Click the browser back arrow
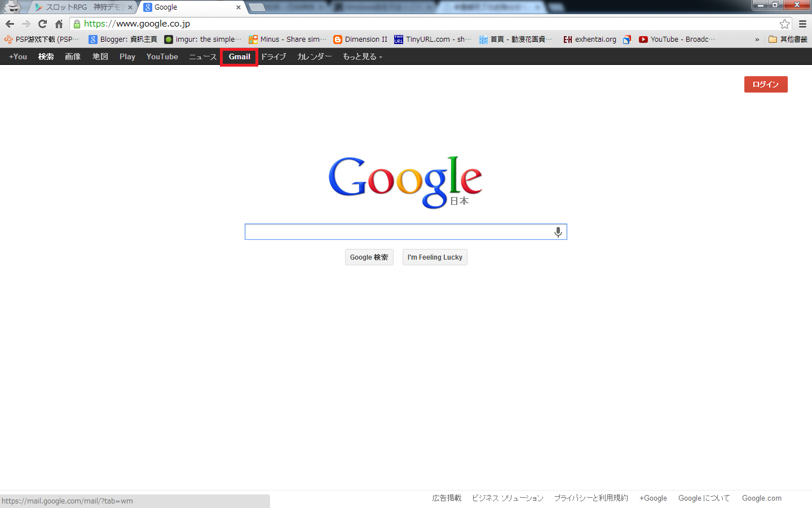Image resolution: width=812 pixels, height=508 pixels. click(10, 24)
